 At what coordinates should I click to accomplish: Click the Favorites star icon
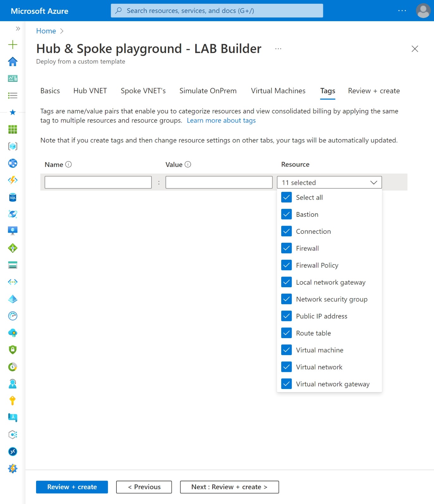13,112
